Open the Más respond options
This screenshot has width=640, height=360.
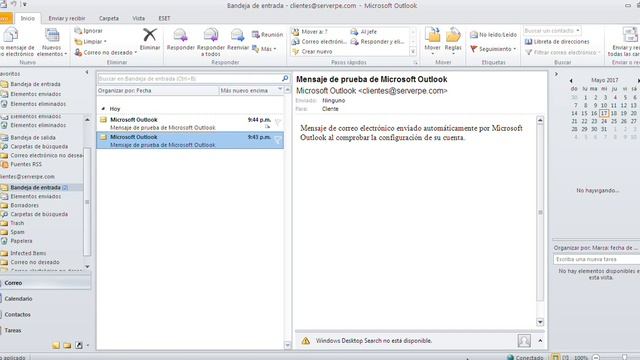point(264,49)
